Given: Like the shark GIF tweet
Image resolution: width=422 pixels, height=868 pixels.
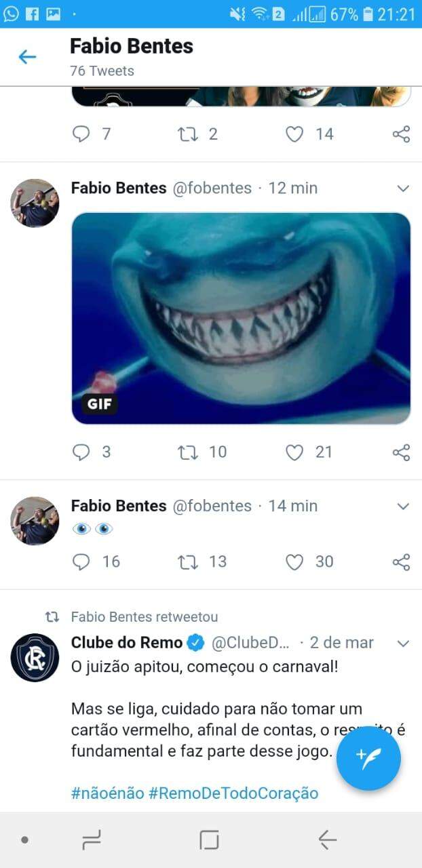Looking at the screenshot, I should 294,452.
